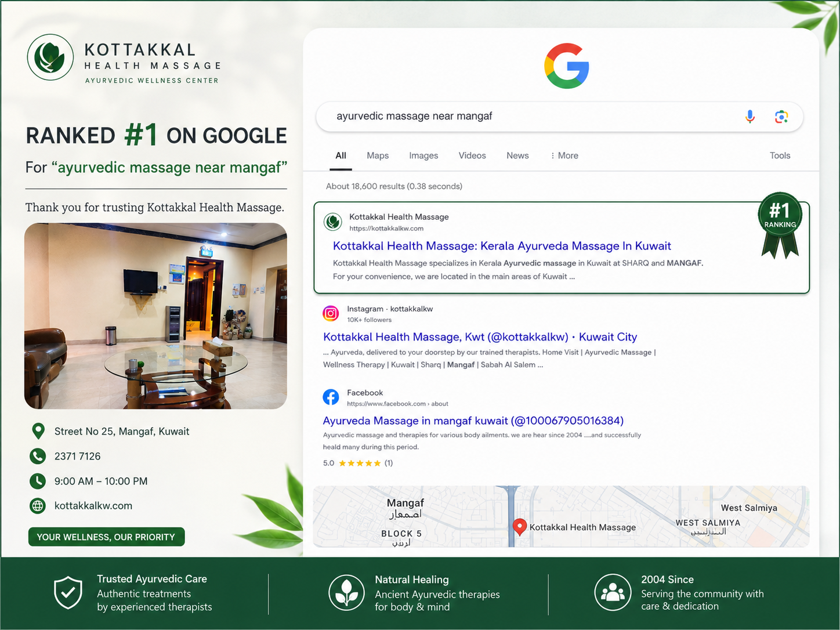Switch to the Images tab
Image resolution: width=840 pixels, height=630 pixels.
[423, 155]
